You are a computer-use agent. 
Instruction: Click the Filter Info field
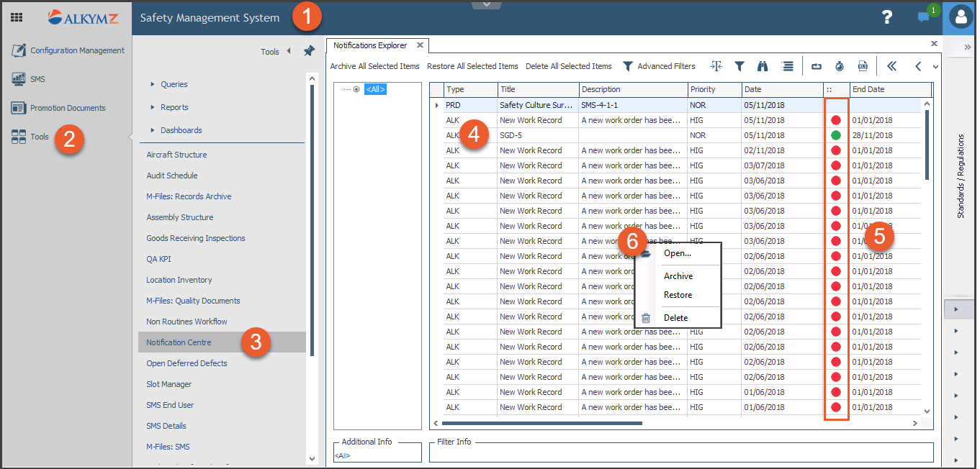681,452
